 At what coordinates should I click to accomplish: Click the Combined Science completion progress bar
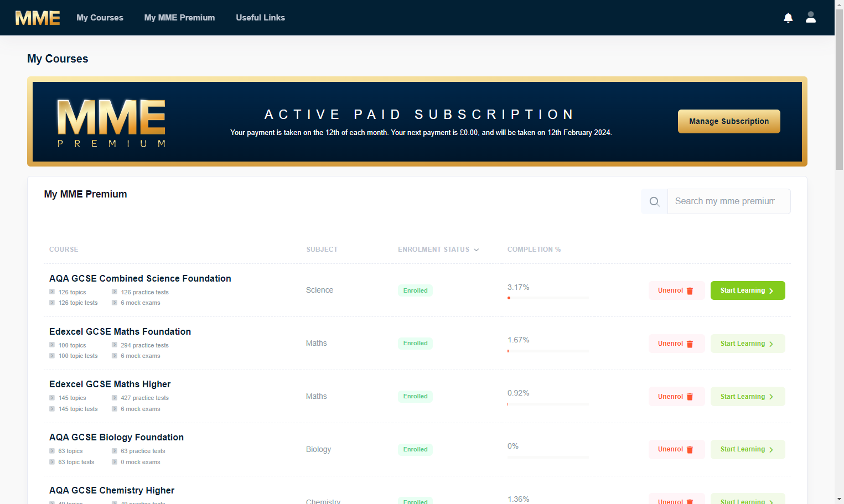pyautogui.click(x=548, y=298)
